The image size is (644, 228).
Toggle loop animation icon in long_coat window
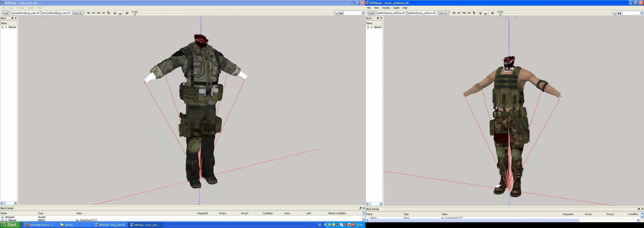coord(336,13)
